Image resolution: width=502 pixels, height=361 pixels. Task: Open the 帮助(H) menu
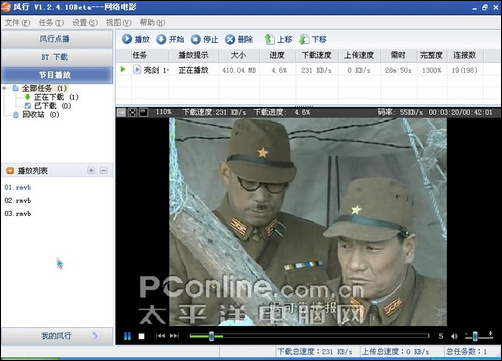[x=152, y=22]
